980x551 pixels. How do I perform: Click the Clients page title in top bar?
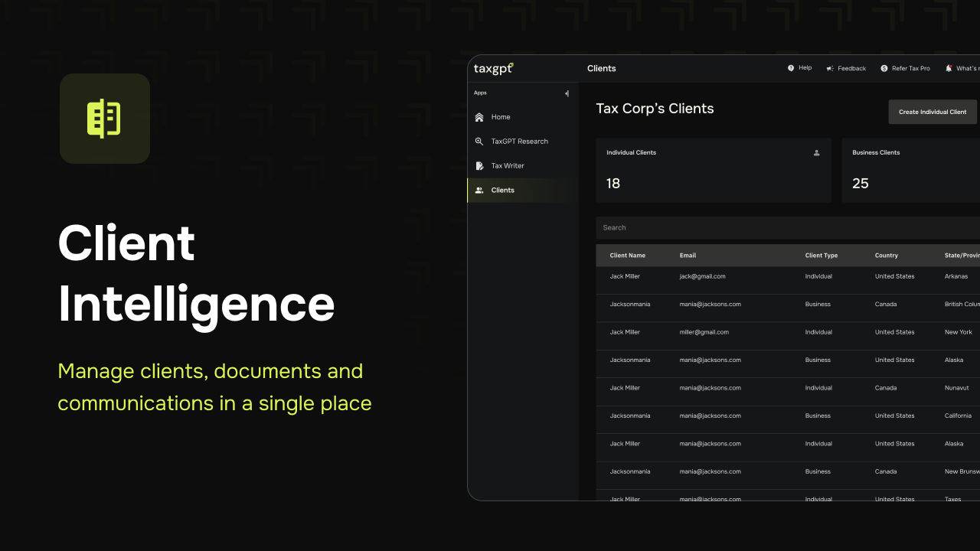[602, 68]
